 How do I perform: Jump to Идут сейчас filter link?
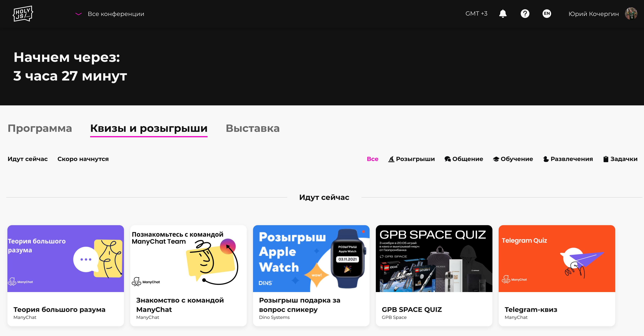(28, 159)
